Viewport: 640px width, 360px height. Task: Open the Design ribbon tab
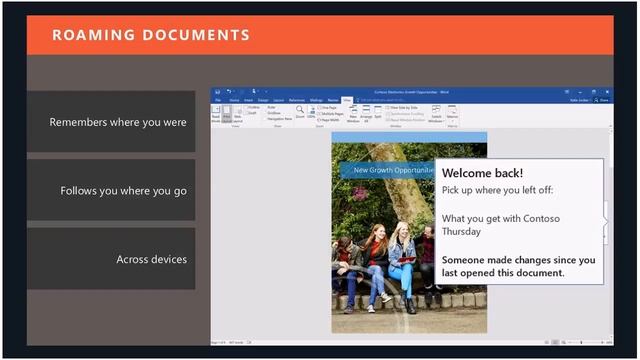(263, 100)
